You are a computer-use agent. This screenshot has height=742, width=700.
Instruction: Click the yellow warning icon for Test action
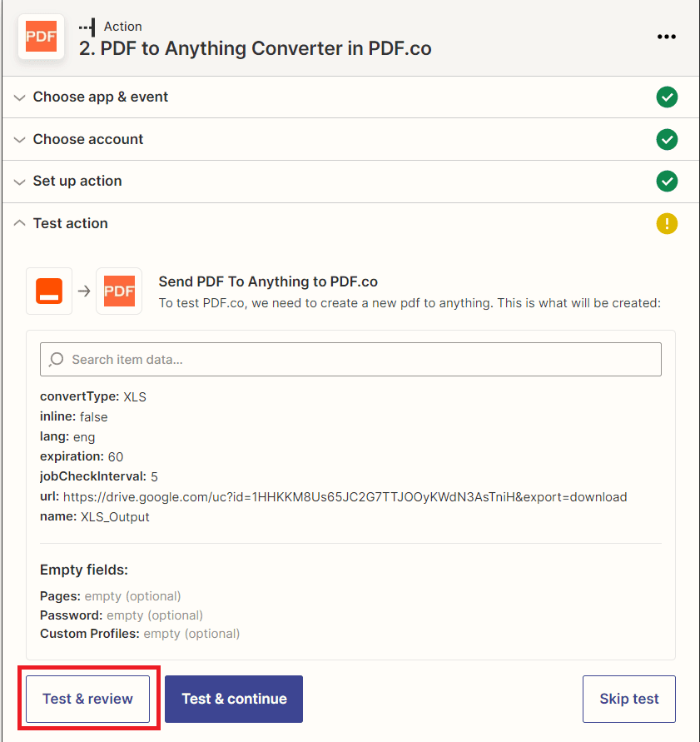coord(667,223)
